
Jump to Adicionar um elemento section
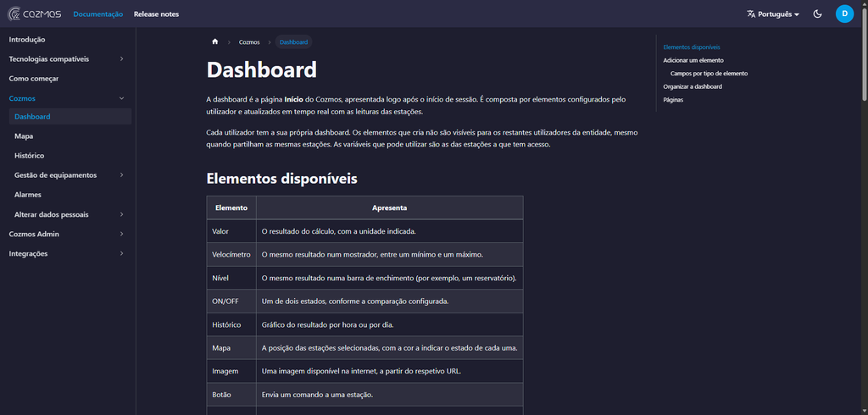click(x=693, y=60)
